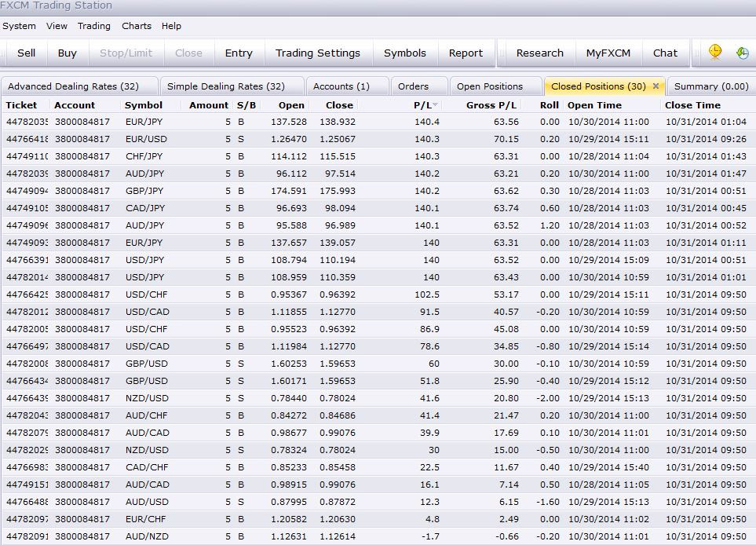Open the System menu

[20, 26]
